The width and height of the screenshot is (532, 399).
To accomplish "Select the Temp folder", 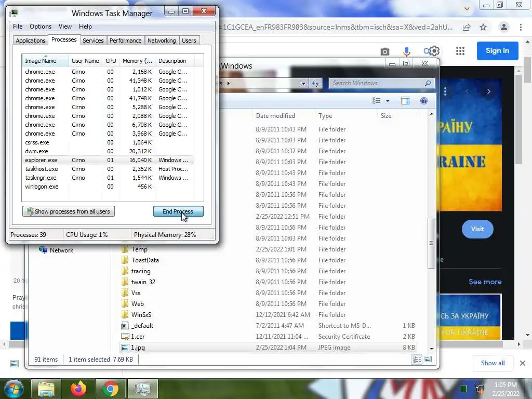I will click(139, 249).
